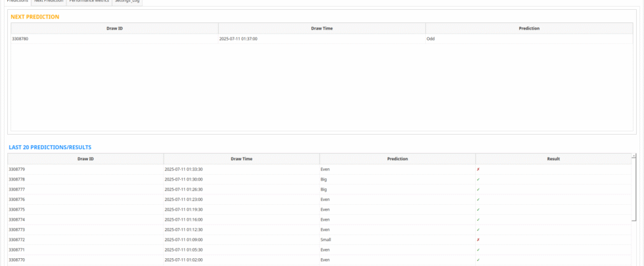
Task: Click the results table vertical scrollbar thumb
Action: point(634,189)
